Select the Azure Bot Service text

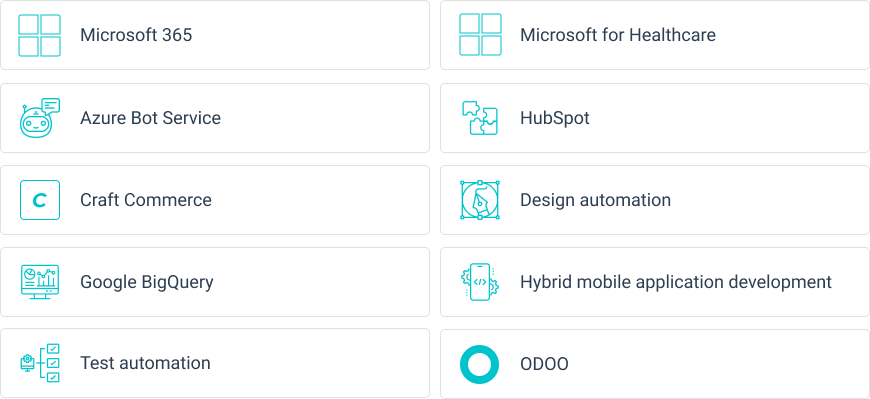pyautogui.click(x=150, y=118)
